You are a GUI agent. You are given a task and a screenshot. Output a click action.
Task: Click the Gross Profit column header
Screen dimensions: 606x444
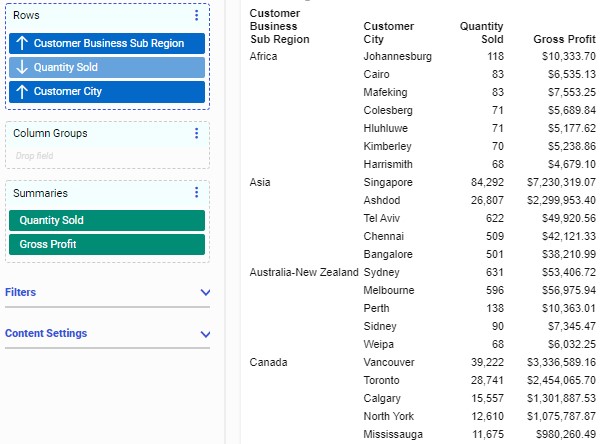click(x=565, y=39)
